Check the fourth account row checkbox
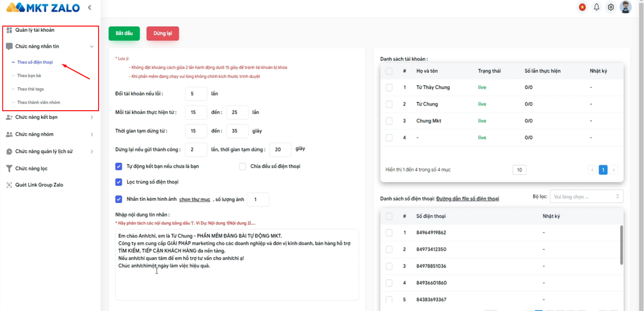This screenshot has width=644, height=311. [389, 138]
